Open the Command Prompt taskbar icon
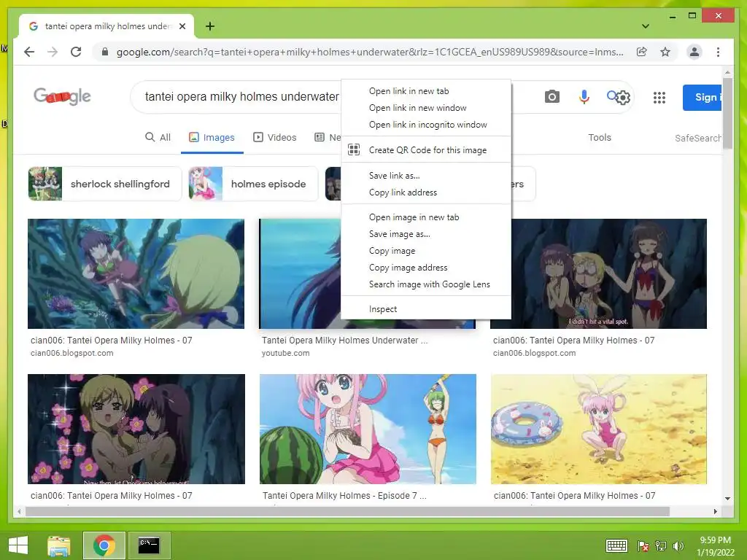This screenshot has height=560, width=747. [x=149, y=545]
